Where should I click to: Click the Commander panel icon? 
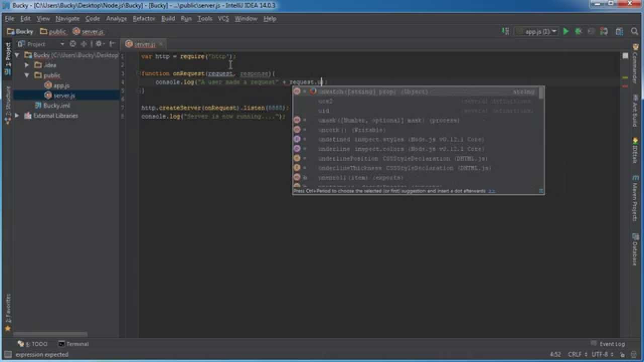[635, 47]
